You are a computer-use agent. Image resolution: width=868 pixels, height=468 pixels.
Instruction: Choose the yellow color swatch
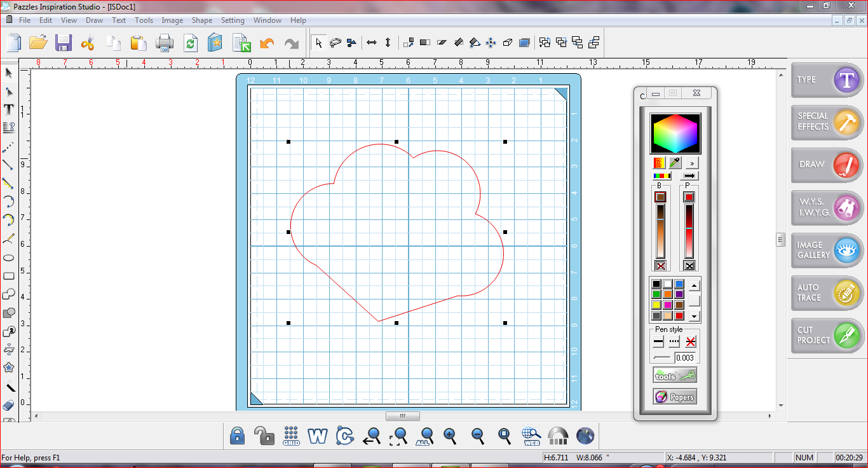[x=656, y=305]
